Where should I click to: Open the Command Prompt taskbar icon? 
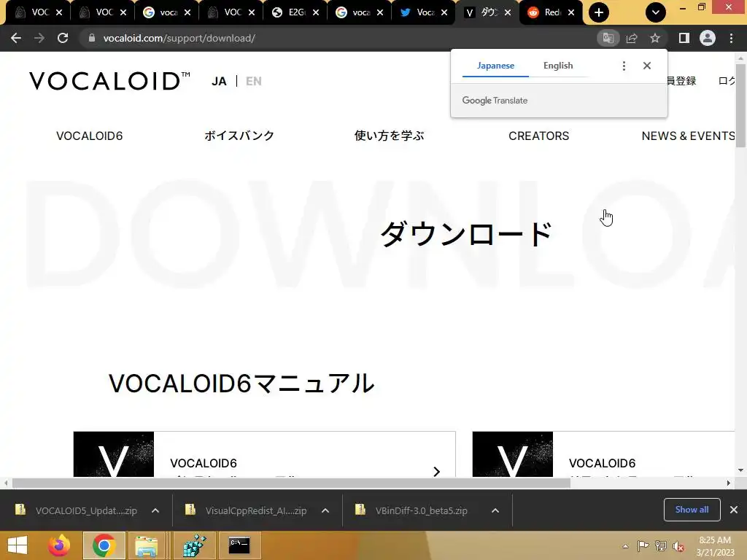239,545
